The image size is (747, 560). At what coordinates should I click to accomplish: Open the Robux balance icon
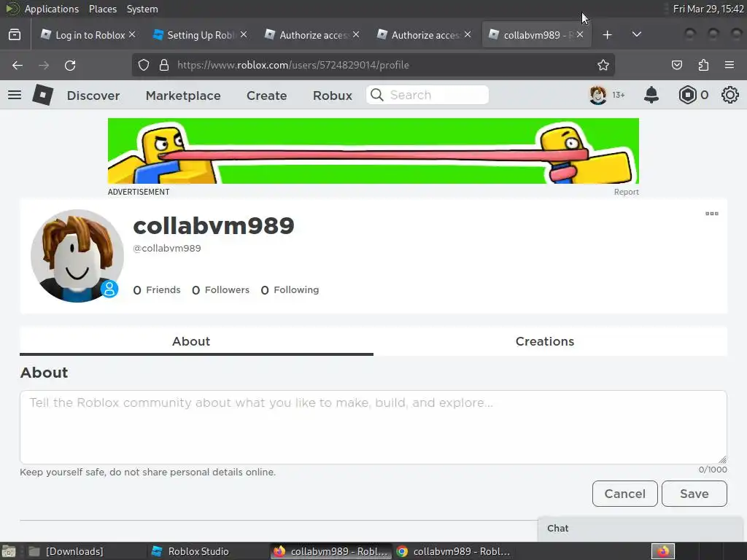click(687, 95)
